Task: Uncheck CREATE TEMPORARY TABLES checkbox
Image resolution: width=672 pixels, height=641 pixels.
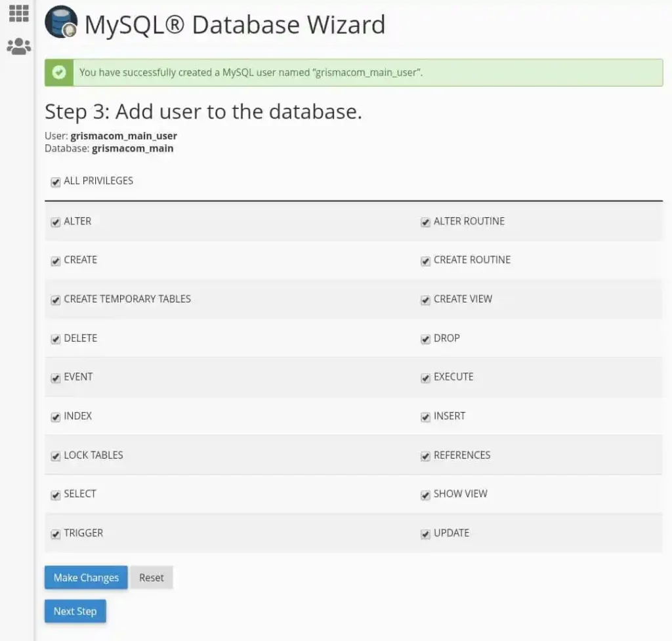Action: point(56,300)
